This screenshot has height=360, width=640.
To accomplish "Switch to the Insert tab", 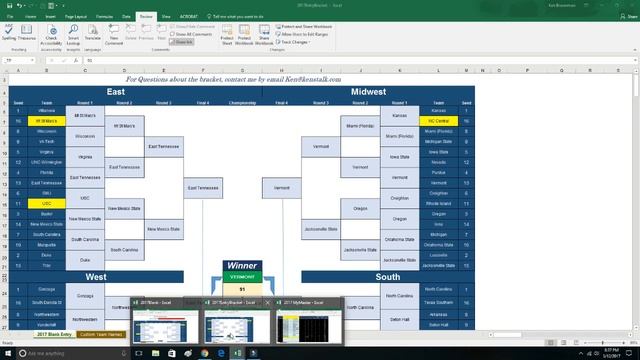I will (x=51, y=17).
